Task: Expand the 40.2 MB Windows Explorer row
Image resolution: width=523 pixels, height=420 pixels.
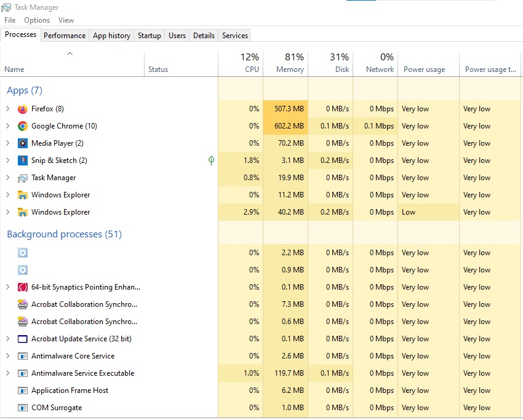Action: [x=7, y=212]
